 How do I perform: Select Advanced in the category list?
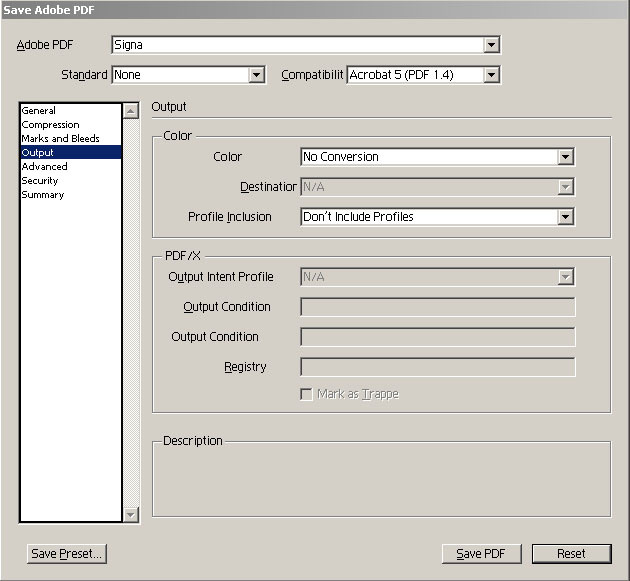click(71, 167)
